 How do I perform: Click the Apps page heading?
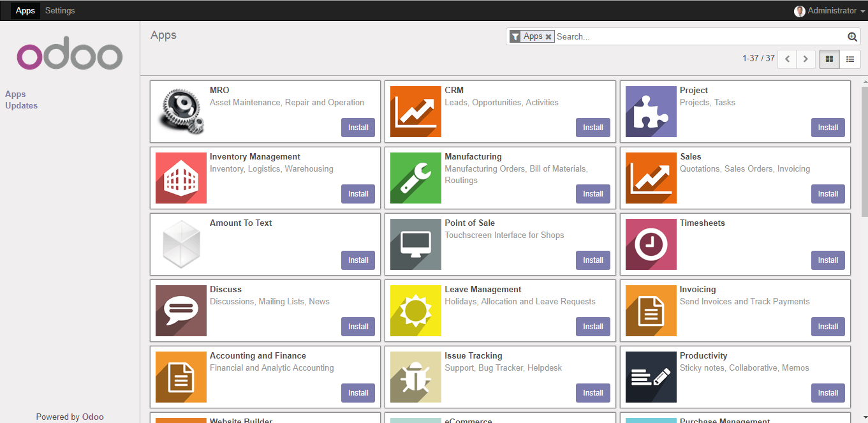(163, 36)
